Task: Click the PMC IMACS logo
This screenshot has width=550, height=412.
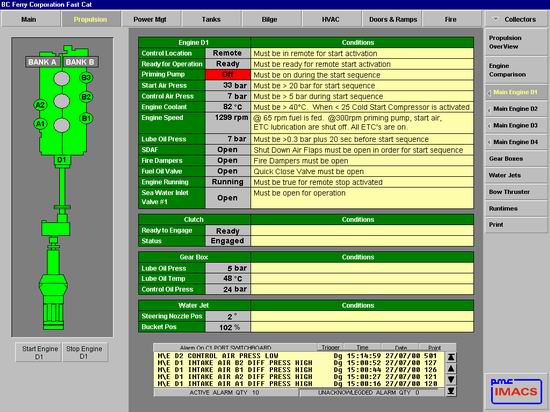Action: (x=516, y=391)
